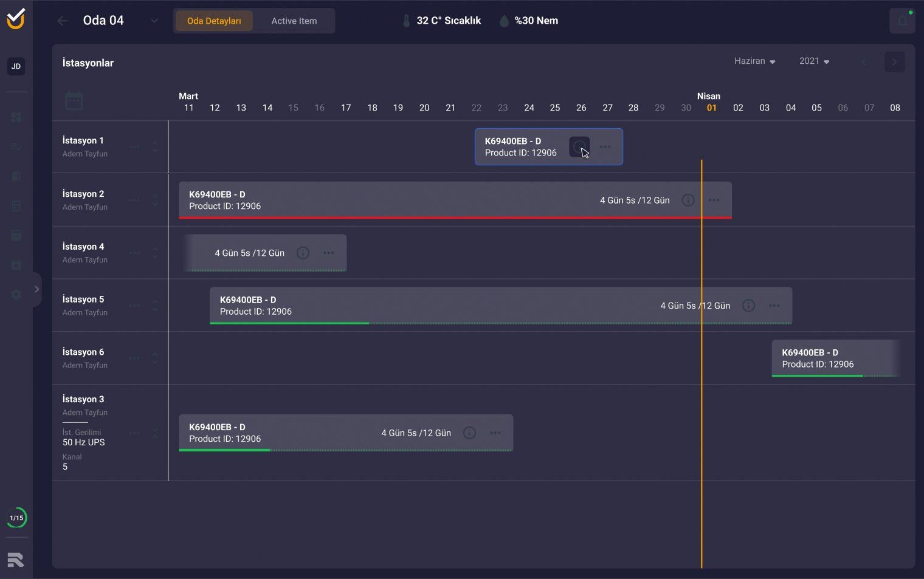Open the three-dot menu beside İstasyon 6 name
This screenshot has height=579, width=924.
(134, 358)
